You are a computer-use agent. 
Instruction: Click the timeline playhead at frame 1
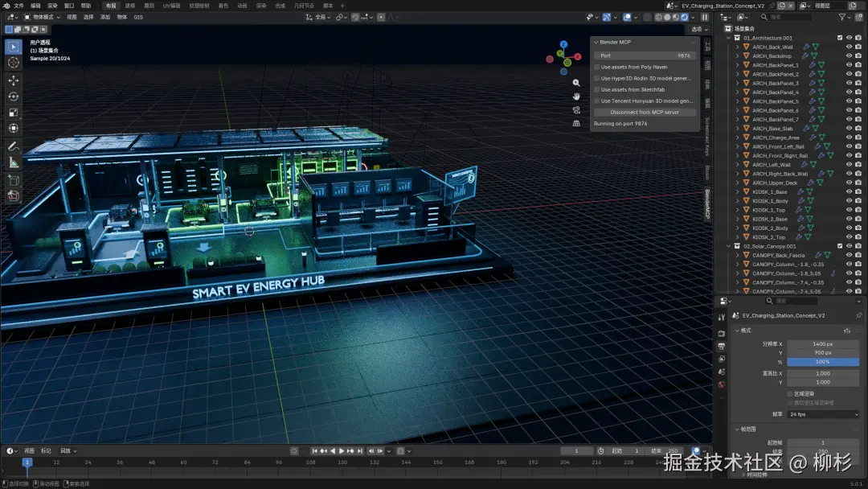pos(27,462)
